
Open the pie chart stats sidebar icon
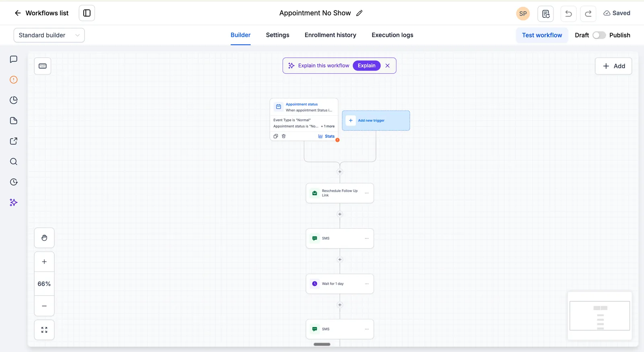[14, 100]
